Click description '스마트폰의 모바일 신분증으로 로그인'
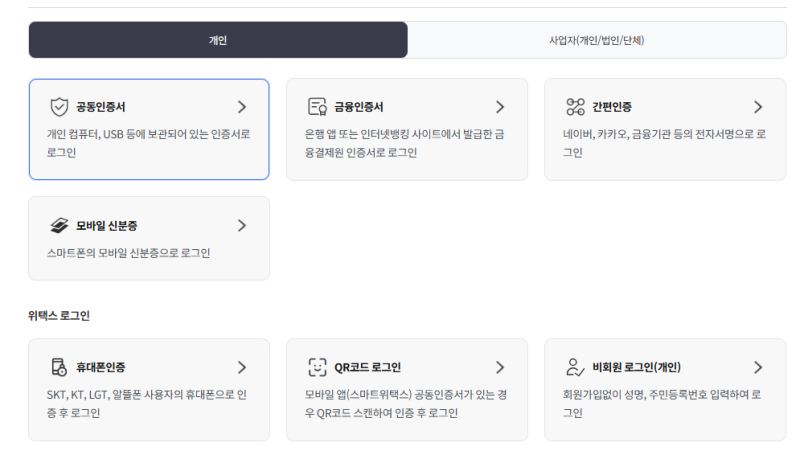800x459 pixels. tap(129, 253)
